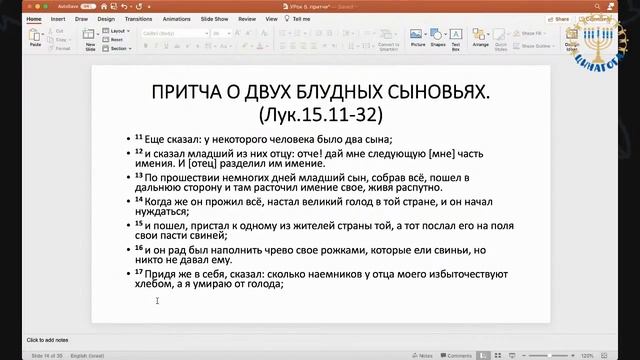Viewport: 640px width, 360px height.
Task: Click Convert to SmartArt
Action: (x=388, y=40)
